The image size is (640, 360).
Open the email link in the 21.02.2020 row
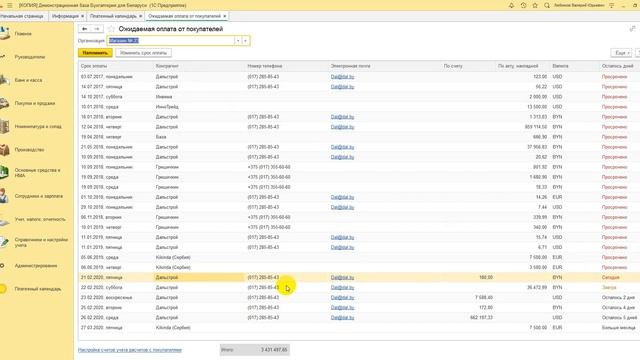pos(342,278)
